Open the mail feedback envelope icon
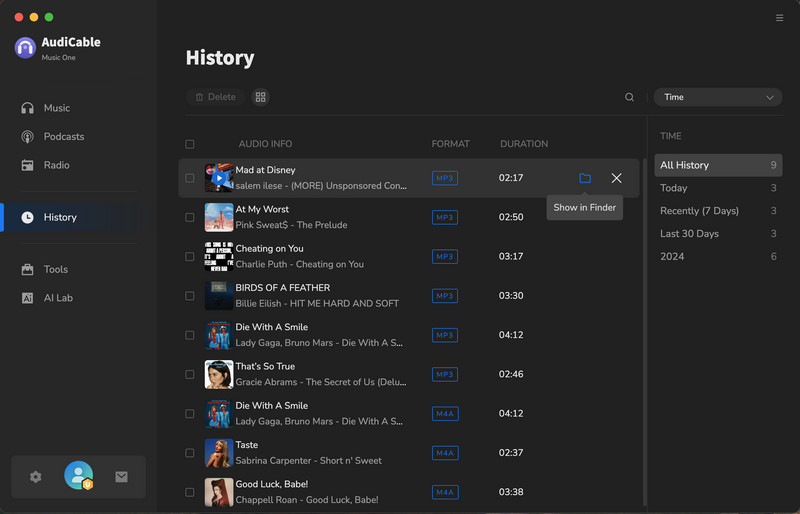Viewport: 800px width, 514px height. pyautogui.click(x=121, y=477)
